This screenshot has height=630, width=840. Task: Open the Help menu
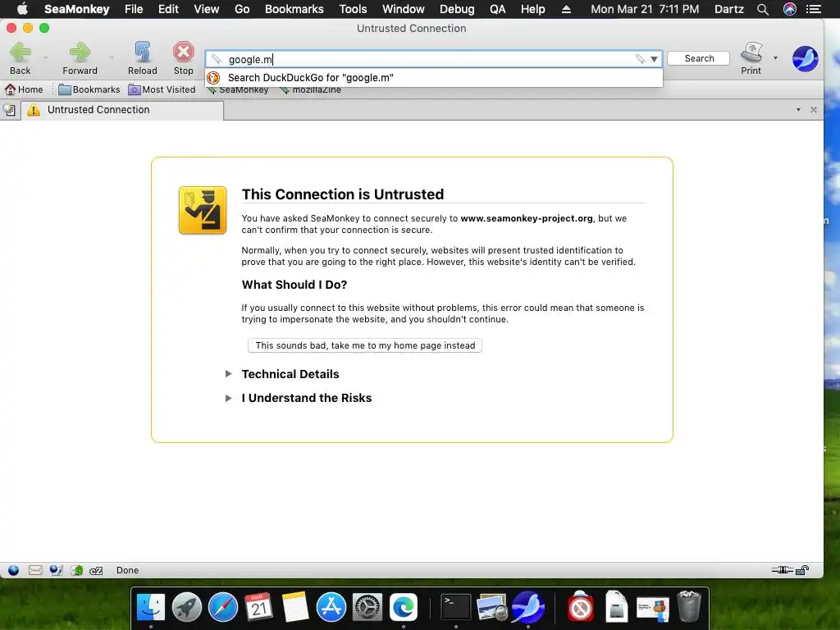[533, 9]
